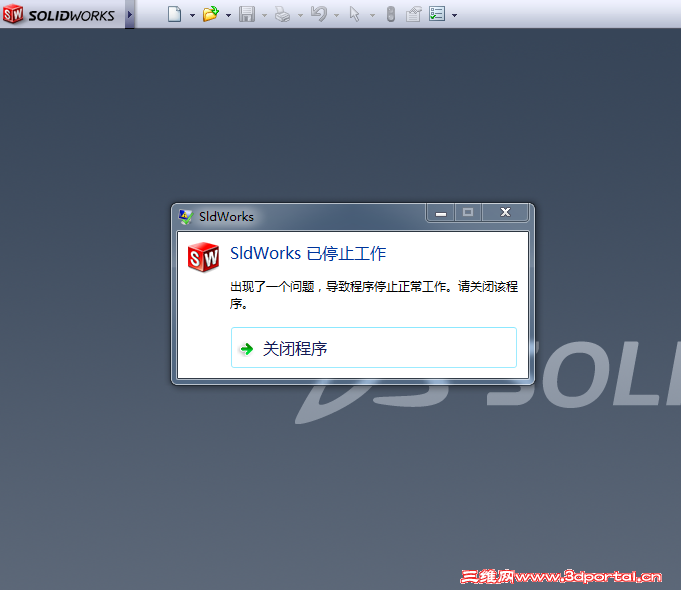Click the 'SldWorks 已停止工作' heading text

[x=308, y=253]
